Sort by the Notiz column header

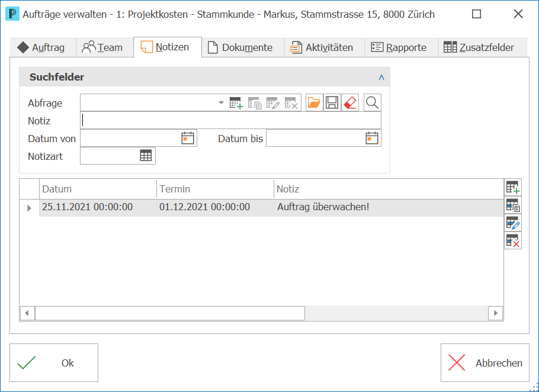tap(389, 189)
